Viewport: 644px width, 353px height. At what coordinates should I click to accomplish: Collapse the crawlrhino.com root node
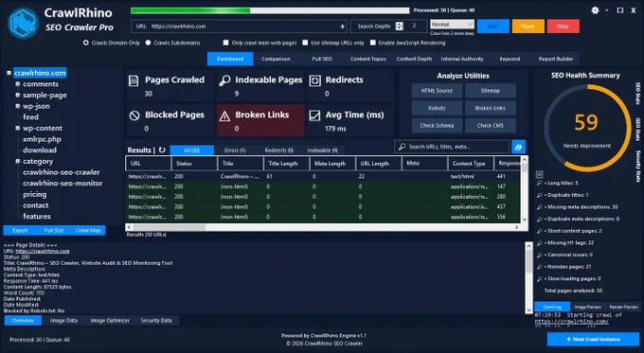(x=9, y=73)
